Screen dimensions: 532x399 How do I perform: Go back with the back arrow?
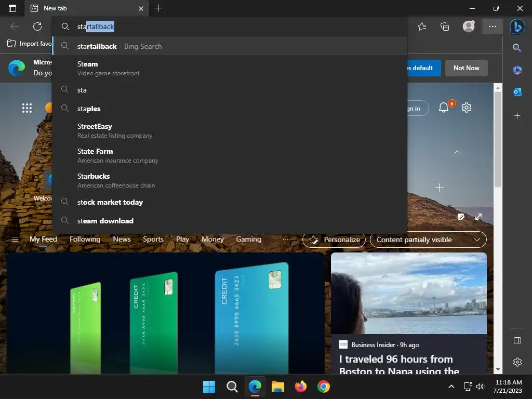[15, 26]
